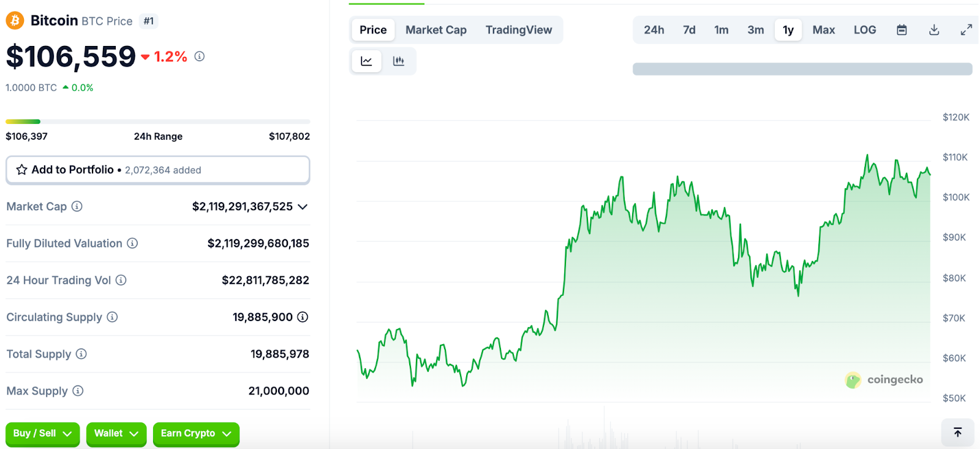Click the 24h Range progress bar
Screen dimensions: 980x449
tap(158, 122)
